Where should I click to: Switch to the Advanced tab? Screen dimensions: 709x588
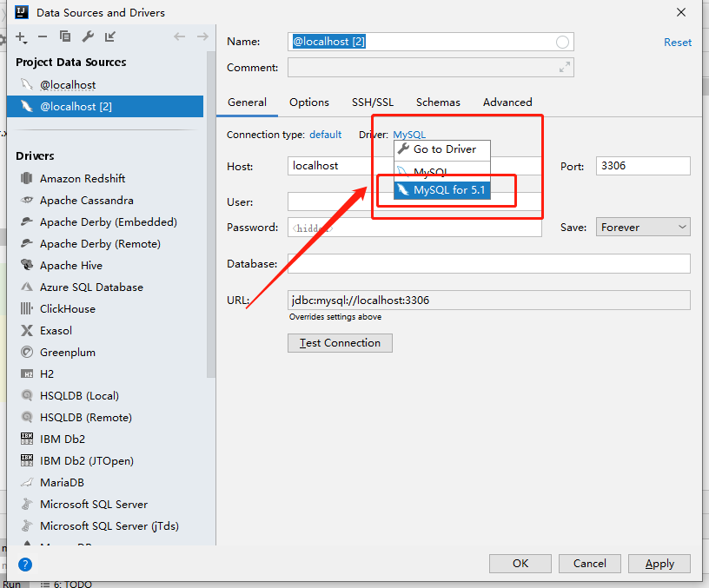(507, 102)
